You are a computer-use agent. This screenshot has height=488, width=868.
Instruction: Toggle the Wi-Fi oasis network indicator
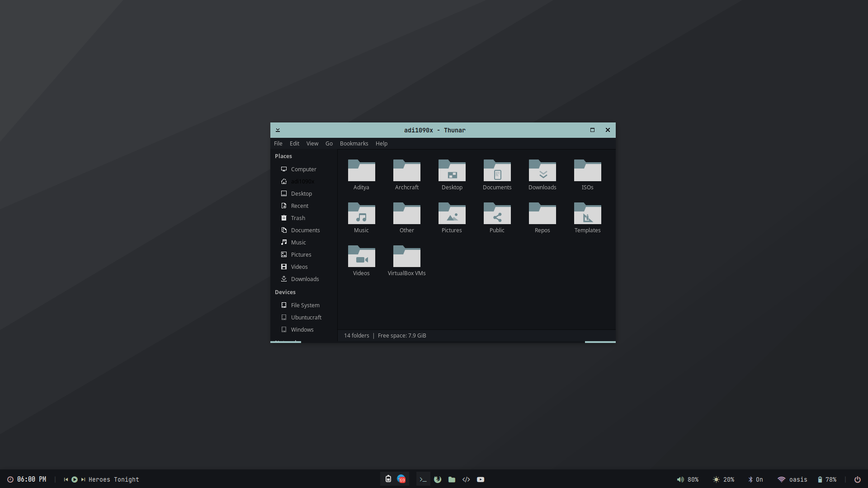792,479
